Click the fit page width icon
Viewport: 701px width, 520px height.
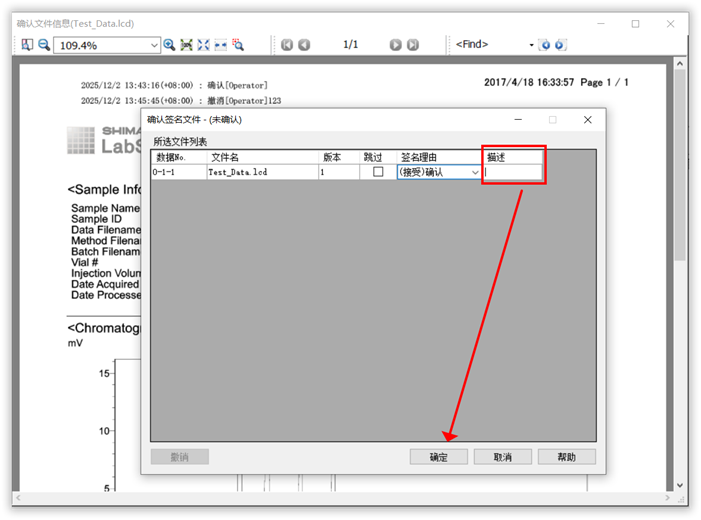click(220, 45)
